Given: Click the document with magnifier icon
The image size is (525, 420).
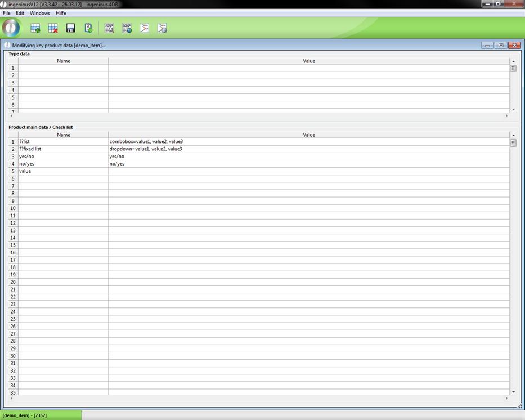Looking at the screenshot, I should point(109,28).
